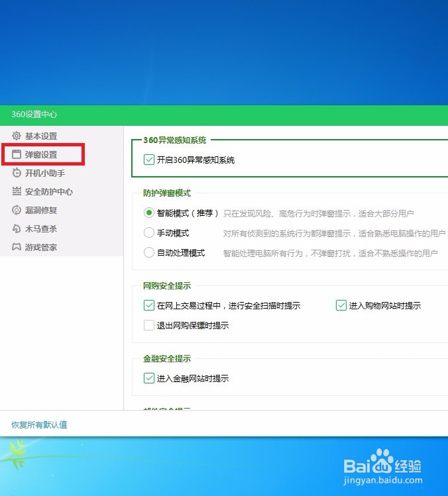The height and width of the screenshot is (496, 448).
Task: Click the horse icon beside 木马查杀
Action: pyautogui.click(x=17, y=228)
